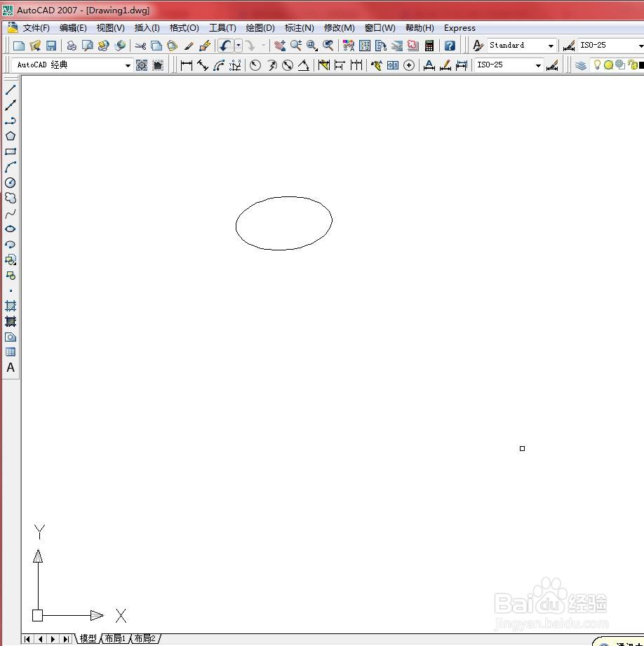
Task: Select the Construction Line tool
Action: (11, 105)
